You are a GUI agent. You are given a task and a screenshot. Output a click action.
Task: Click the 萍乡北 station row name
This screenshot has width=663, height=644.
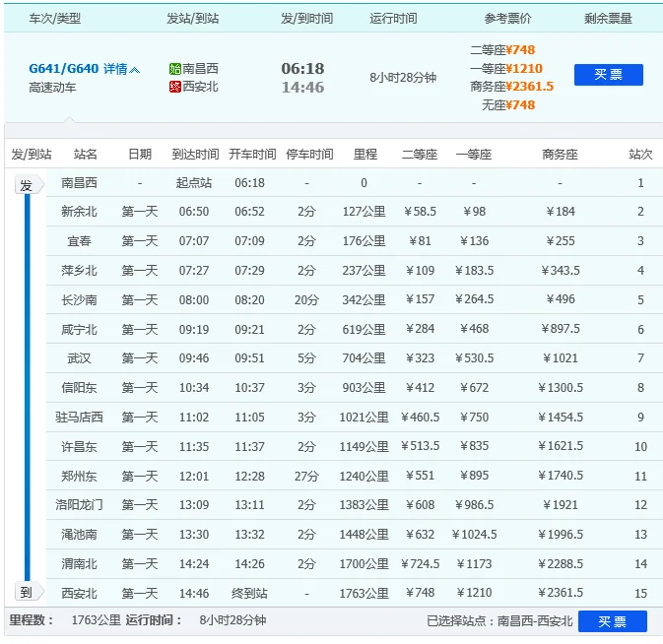[x=79, y=271]
